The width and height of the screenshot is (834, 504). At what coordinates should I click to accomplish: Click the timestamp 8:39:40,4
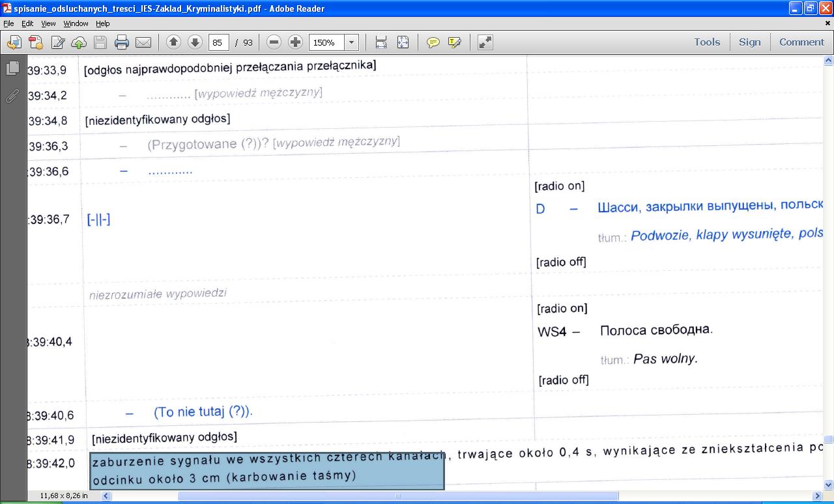[x=50, y=342]
